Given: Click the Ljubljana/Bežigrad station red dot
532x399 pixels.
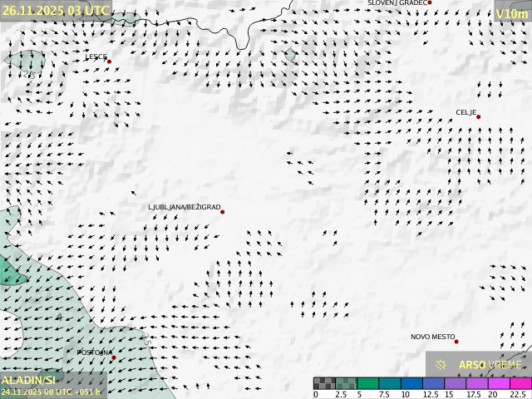Looking at the screenshot, I should (222, 212).
